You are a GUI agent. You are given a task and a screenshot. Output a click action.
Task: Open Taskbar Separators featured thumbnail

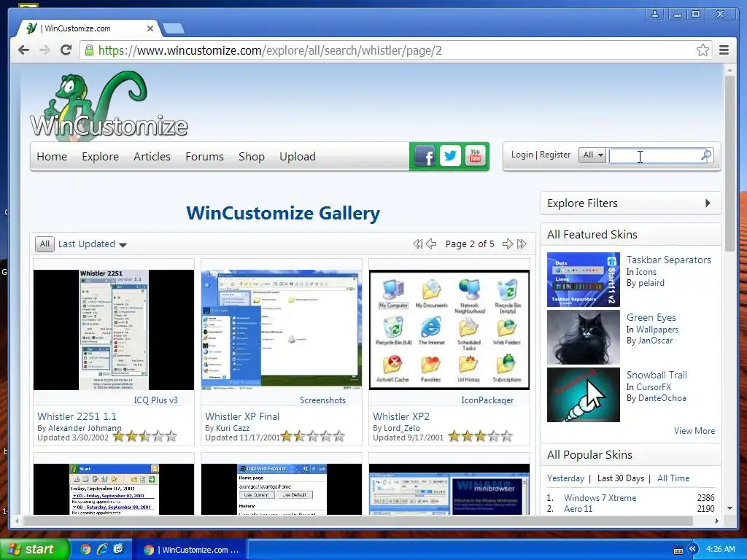(x=583, y=279)
